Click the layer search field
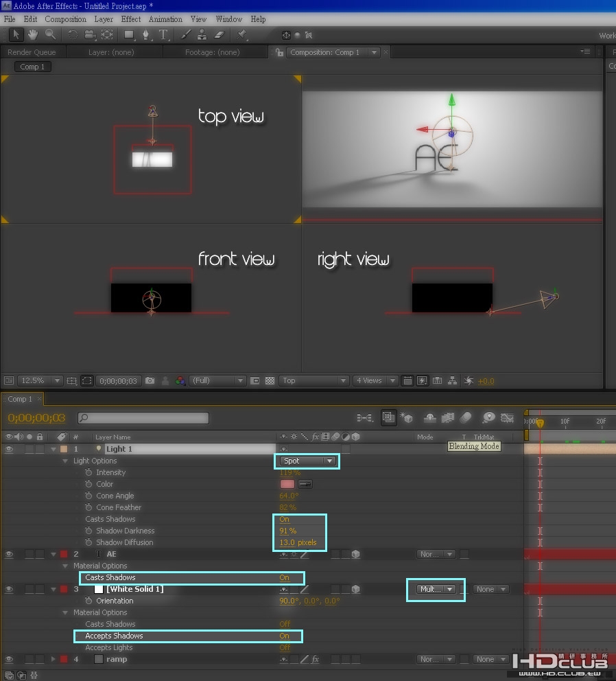Screen dimensions: 616x681 (x=143, y=418)
